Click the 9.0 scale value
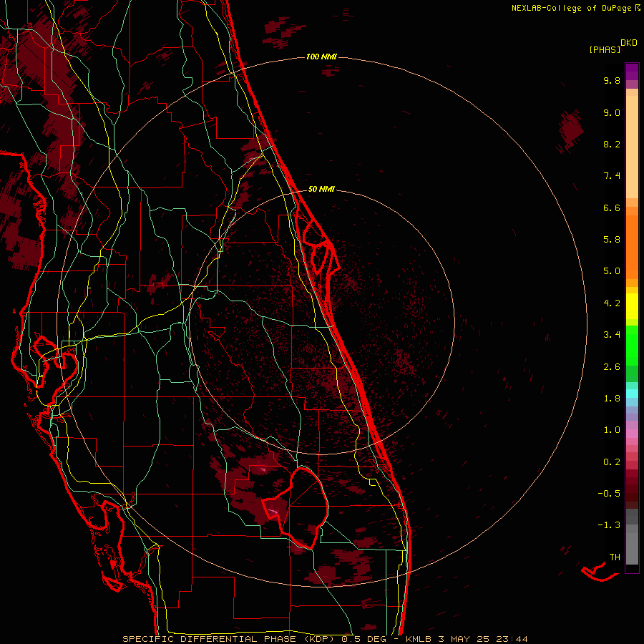The height and width of the screenshot is (644, 644). 612,112
